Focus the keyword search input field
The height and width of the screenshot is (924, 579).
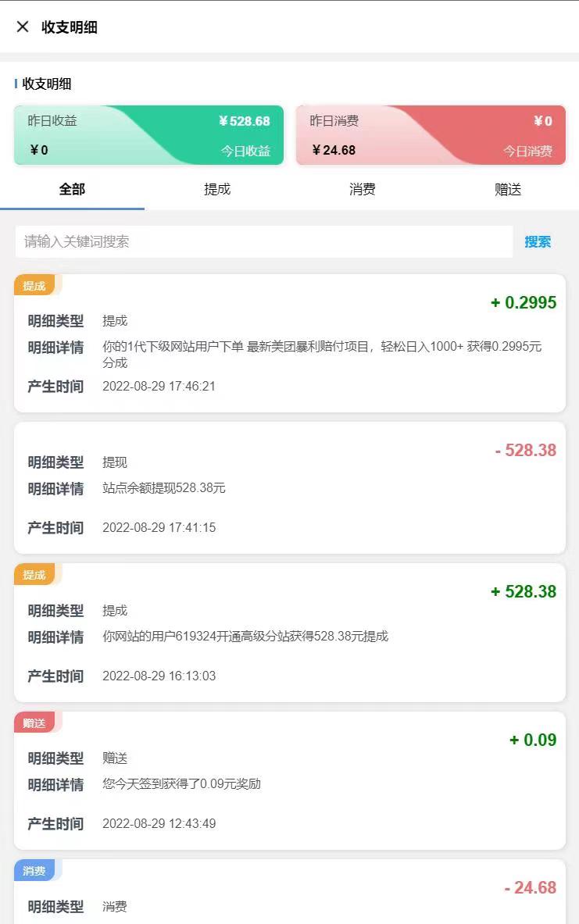point(264,241)
